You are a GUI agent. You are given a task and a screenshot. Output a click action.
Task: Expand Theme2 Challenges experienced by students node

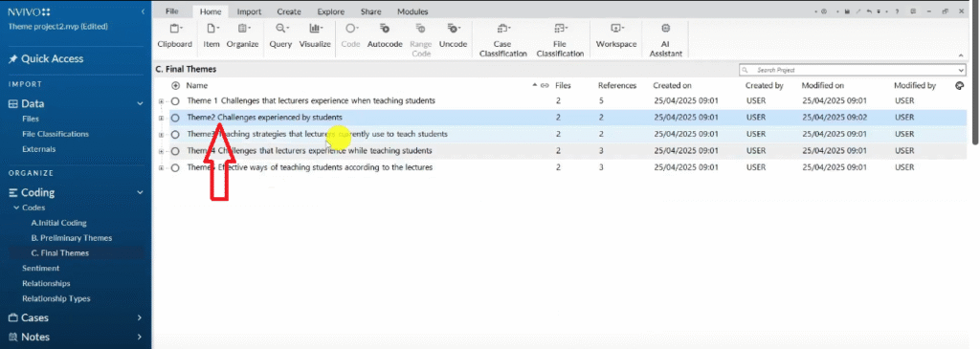pos(161,118)
